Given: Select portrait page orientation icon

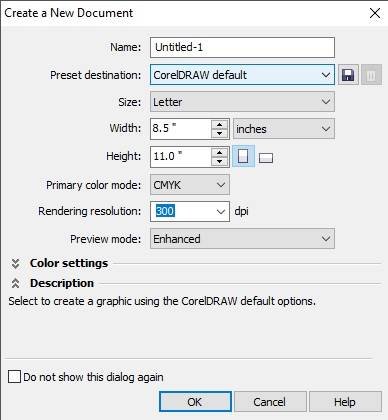Looking at the screenshot, I should pos(243,156).
